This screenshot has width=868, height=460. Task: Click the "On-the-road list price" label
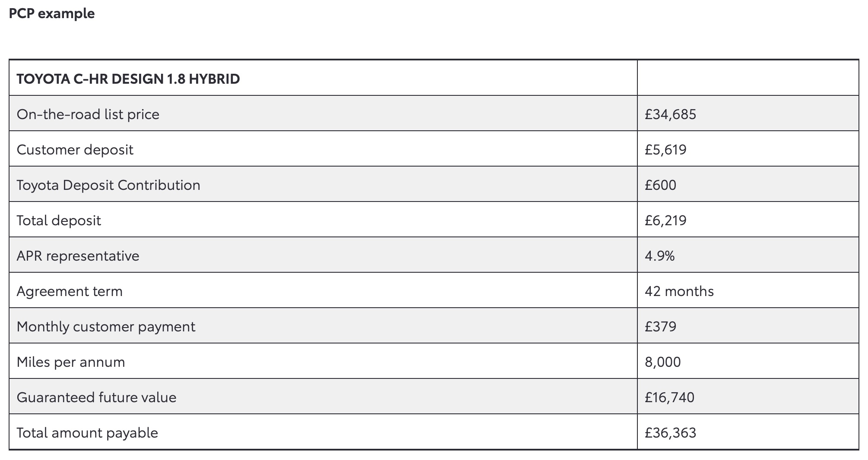[x=88, y=114]
